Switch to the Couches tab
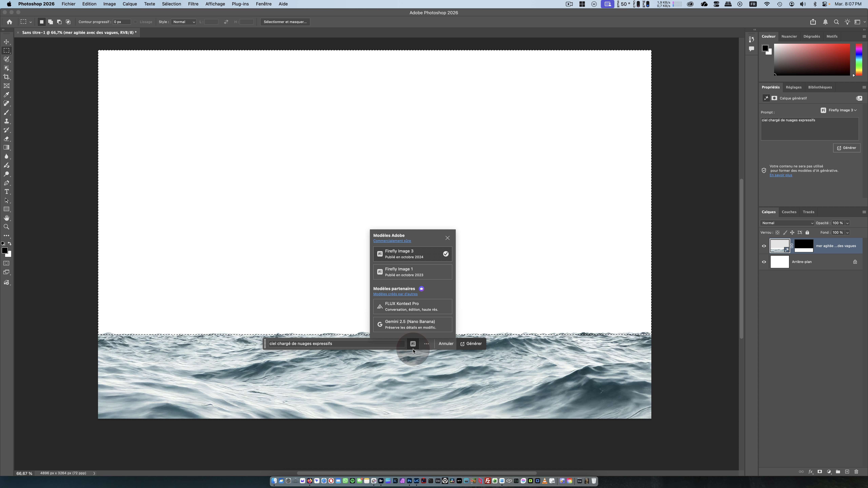The image size is (868, 488). point(789,212)
